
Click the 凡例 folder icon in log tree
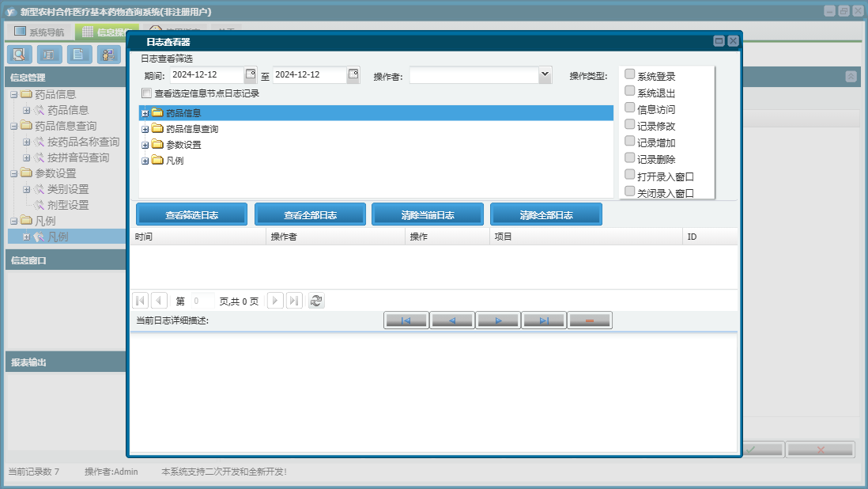(x=157, y=161)
